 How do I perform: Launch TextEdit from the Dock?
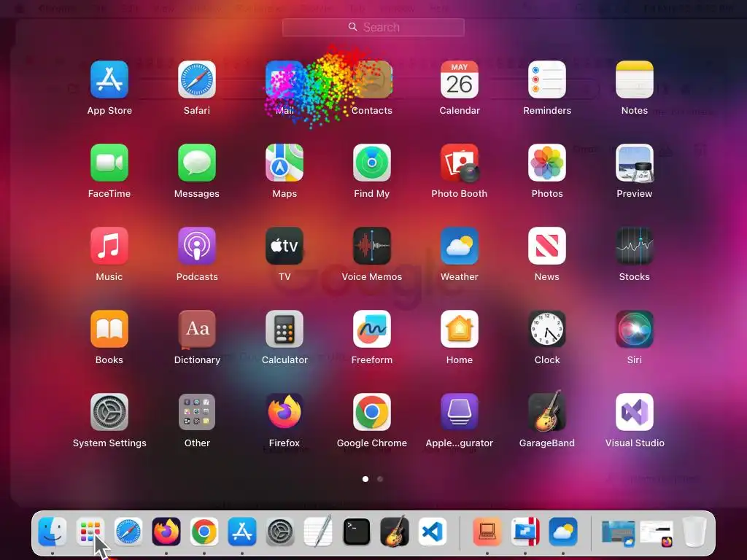pyautogui.click(x=318, y=532)
